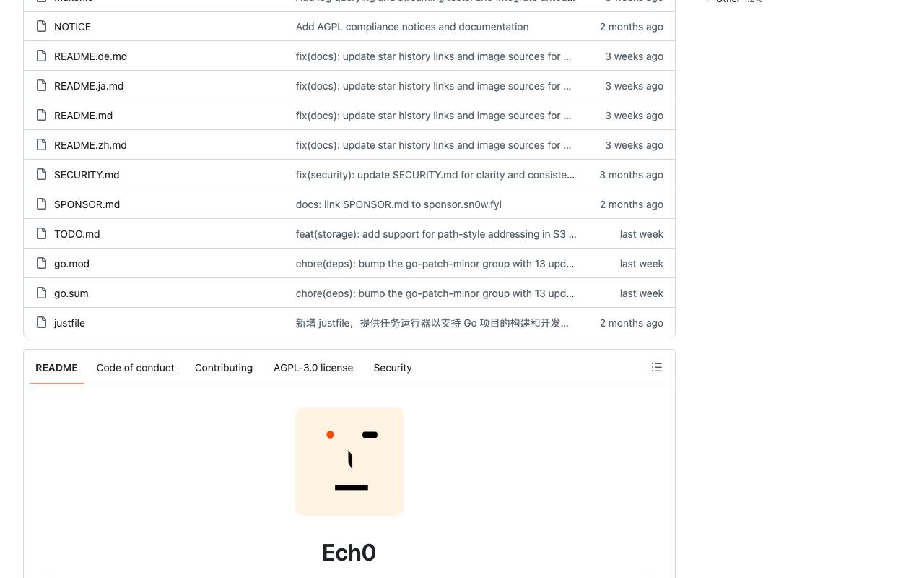Image resolution: width=924 pixels, height=578 pixels.
Task: Click the file icon beside README.ja.md
Action: click(42, 86)
